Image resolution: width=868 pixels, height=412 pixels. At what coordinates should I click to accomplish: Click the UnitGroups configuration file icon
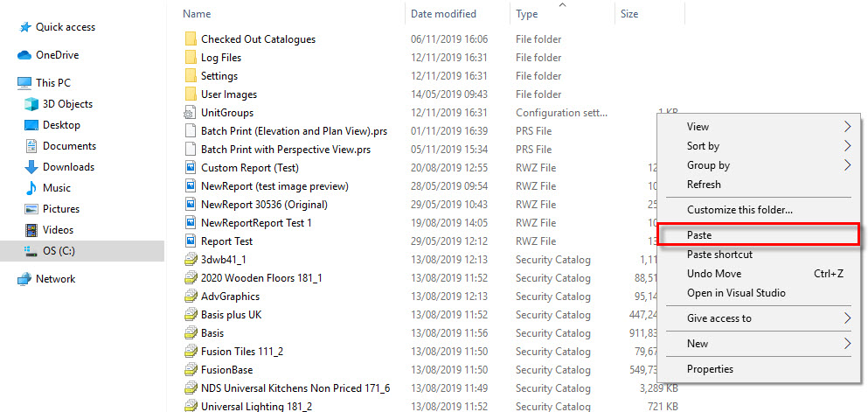tap(191, 113)
